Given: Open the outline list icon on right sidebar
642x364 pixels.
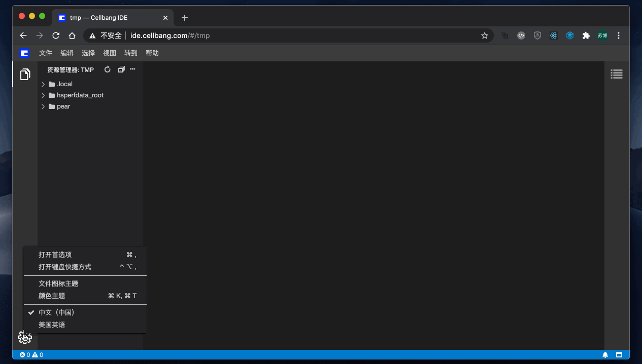Looking at the screenshot, I should (x=617, y=74).
